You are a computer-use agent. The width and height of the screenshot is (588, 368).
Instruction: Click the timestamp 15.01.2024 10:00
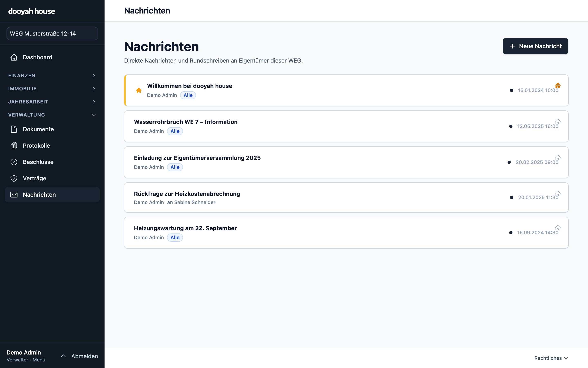pos(538,90)
